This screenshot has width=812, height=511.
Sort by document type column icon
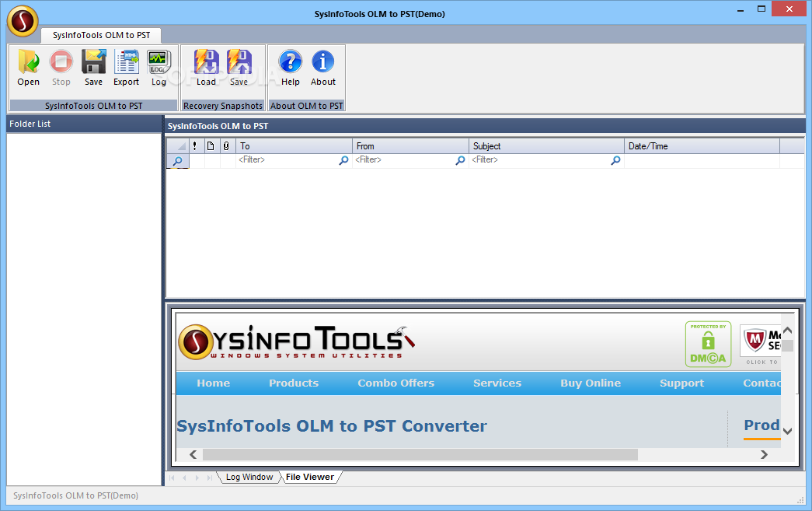tap(211, 146)
